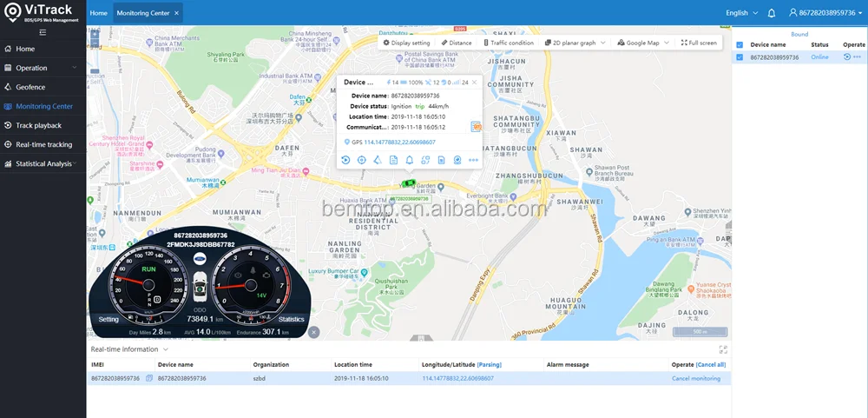Click the Cancel monitoring link
This screenshot has width=868, height=418.
695,378
